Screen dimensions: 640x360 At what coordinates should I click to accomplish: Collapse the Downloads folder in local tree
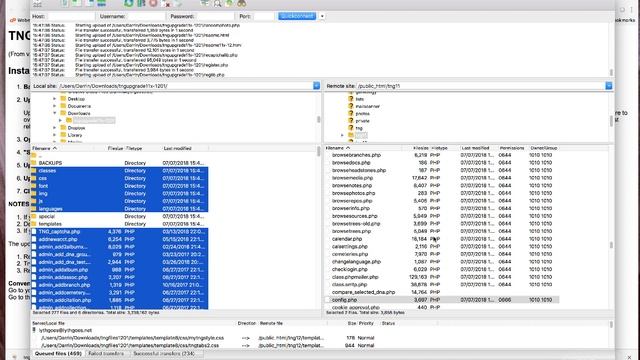point(55,113)
